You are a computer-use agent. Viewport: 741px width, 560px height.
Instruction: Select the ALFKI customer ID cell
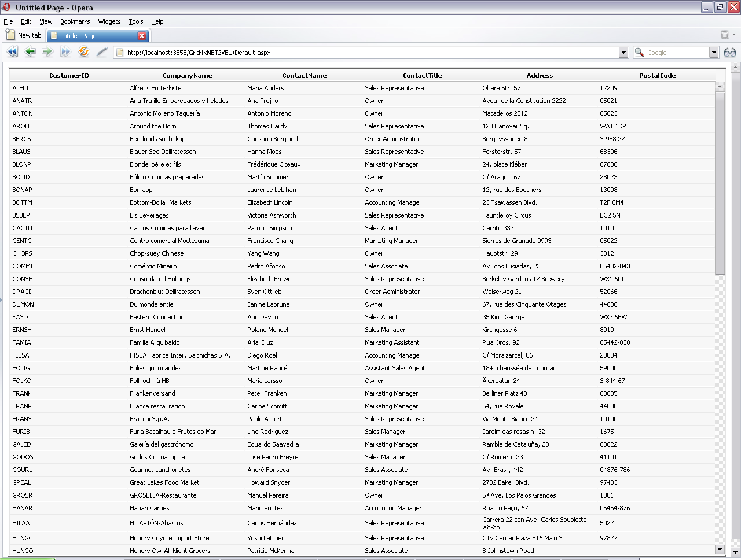[20, 88]
